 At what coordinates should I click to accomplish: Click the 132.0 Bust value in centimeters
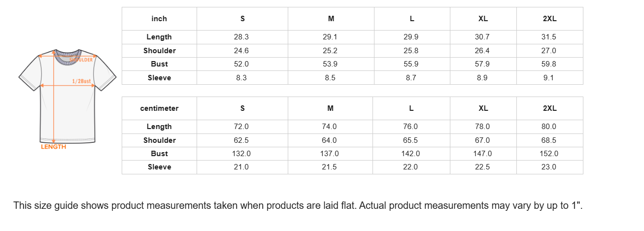tap(241, 154)
